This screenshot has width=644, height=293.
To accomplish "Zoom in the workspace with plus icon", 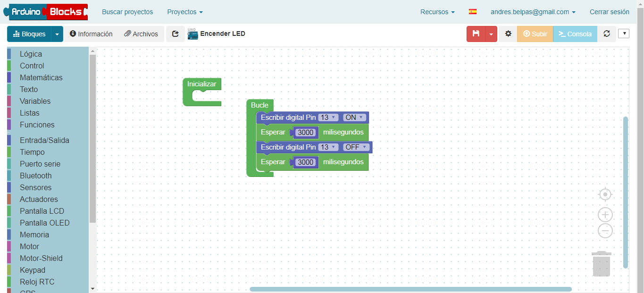I will (x=605, y=215).
